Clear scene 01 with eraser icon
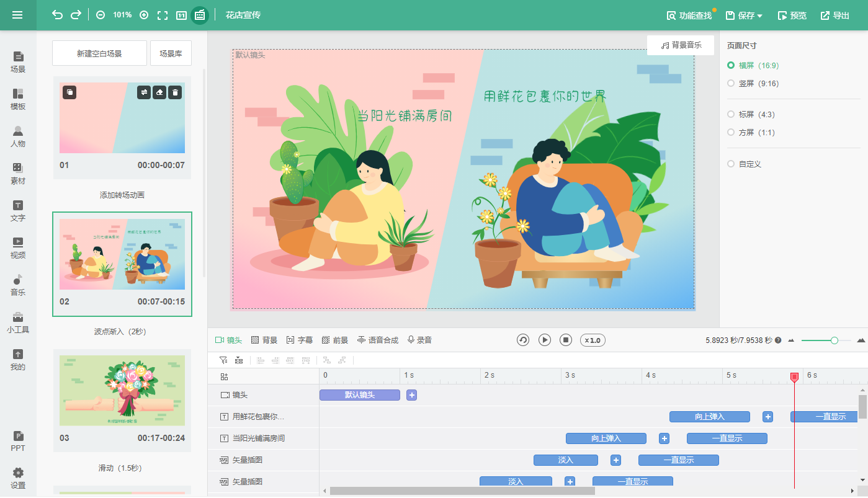 coord(159,92)
